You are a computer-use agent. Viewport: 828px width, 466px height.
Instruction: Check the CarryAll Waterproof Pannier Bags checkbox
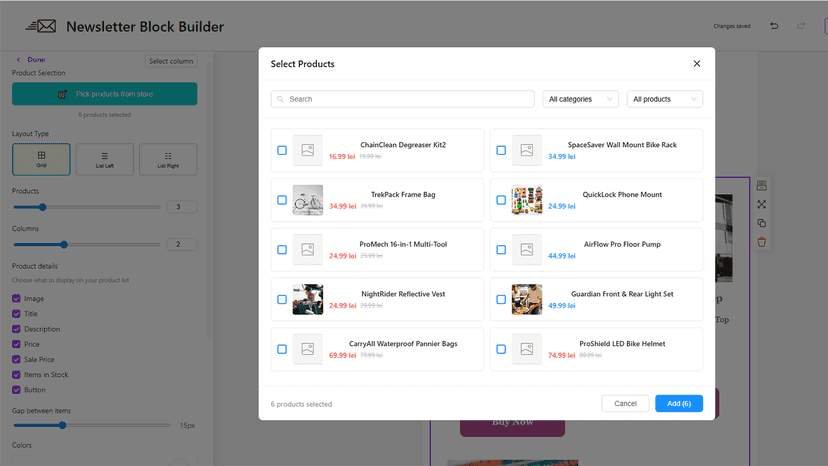tap(282, 349)
